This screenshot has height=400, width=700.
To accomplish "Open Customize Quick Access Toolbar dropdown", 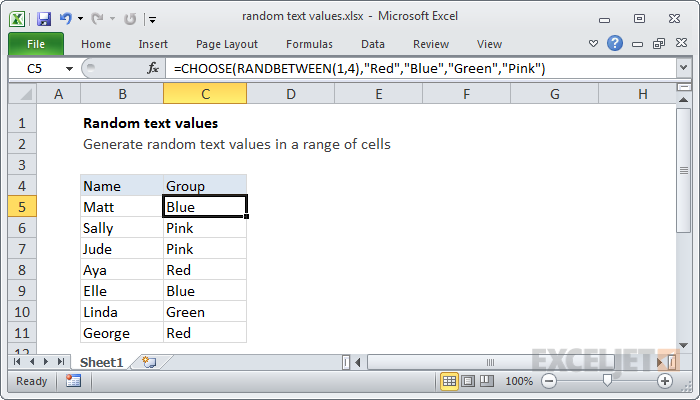I will point(151,18).
